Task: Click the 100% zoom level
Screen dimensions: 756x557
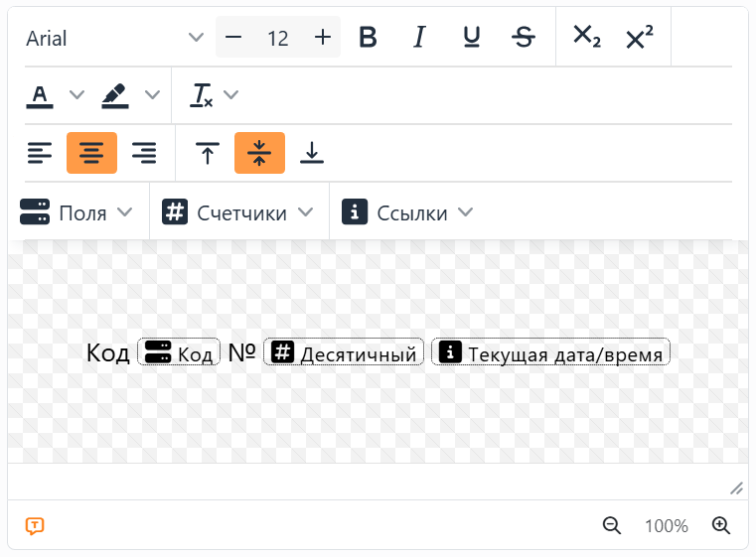Action: [x=667, y=526]
